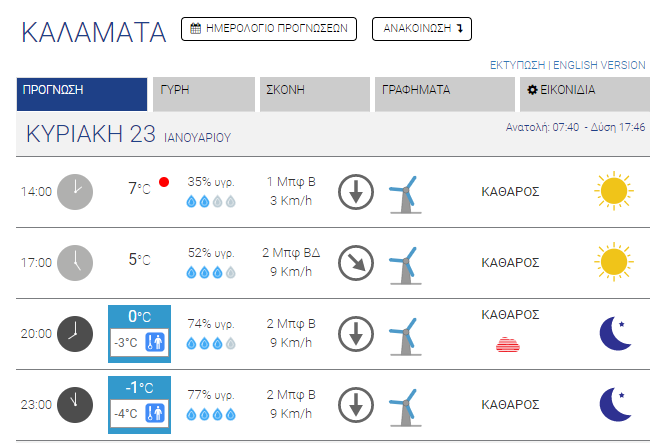665x443 pixels.
Task: Click the north wind arrow at 14:00
Action: pyautogui.click(x=355, y=190)
